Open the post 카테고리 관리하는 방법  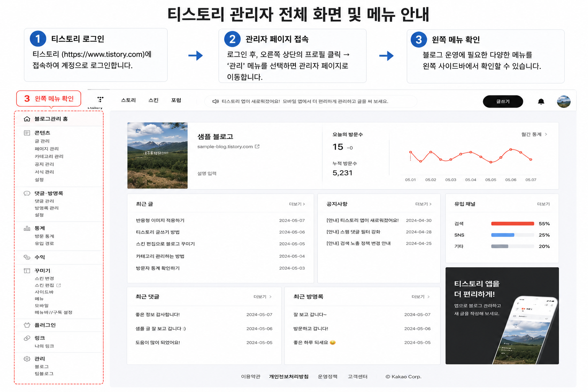pos(160,256)
